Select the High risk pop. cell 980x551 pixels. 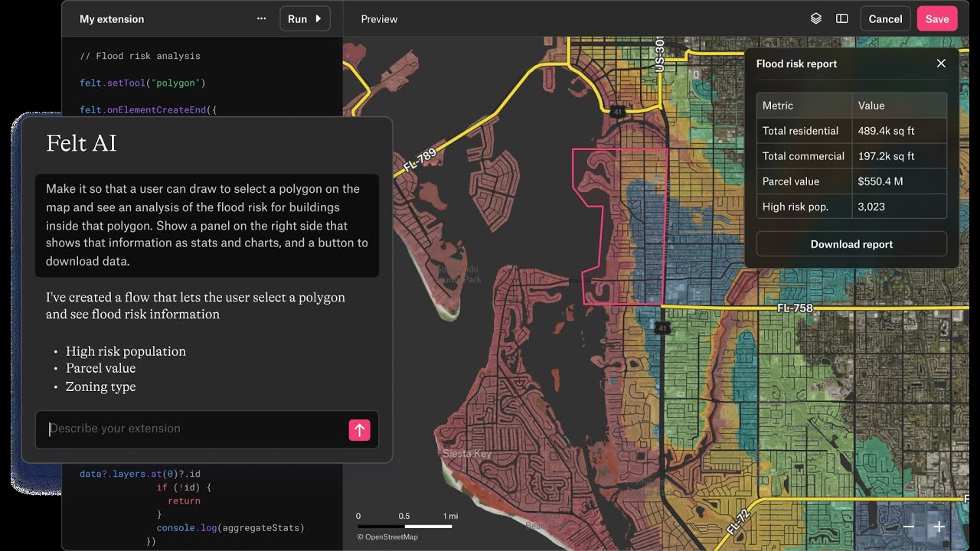click(804, 207)
